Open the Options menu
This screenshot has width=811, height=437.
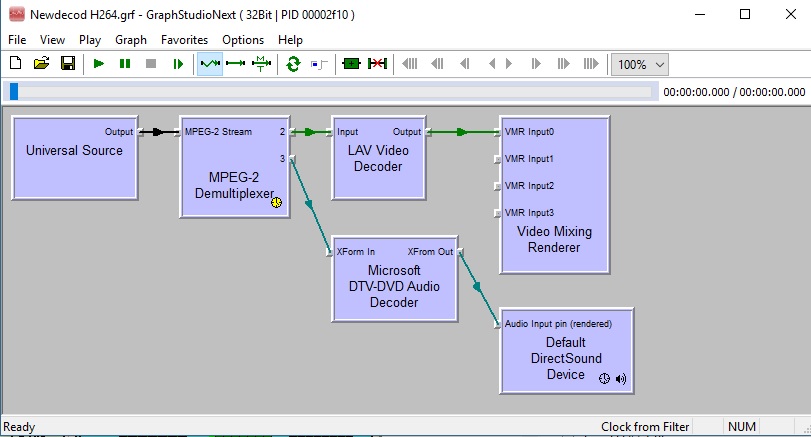pyautogui.click(x=243, y=40)
